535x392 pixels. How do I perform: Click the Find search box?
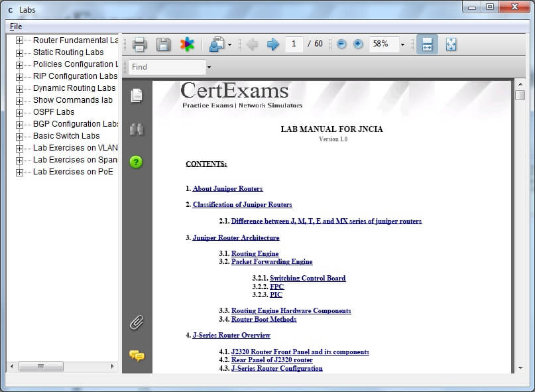167,67
